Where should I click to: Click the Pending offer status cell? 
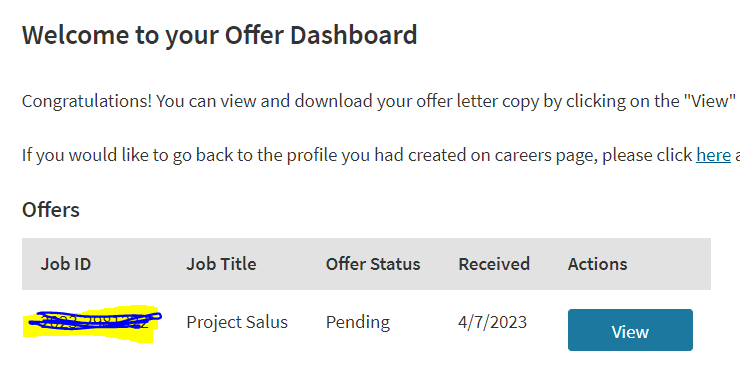pos(358,322)
